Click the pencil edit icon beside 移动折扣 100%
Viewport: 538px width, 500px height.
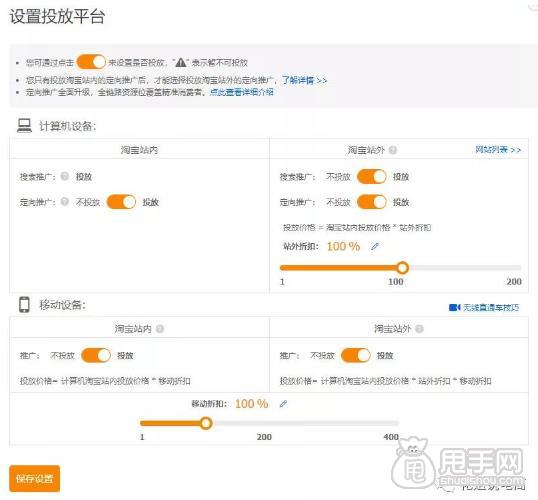pos(283,404)
